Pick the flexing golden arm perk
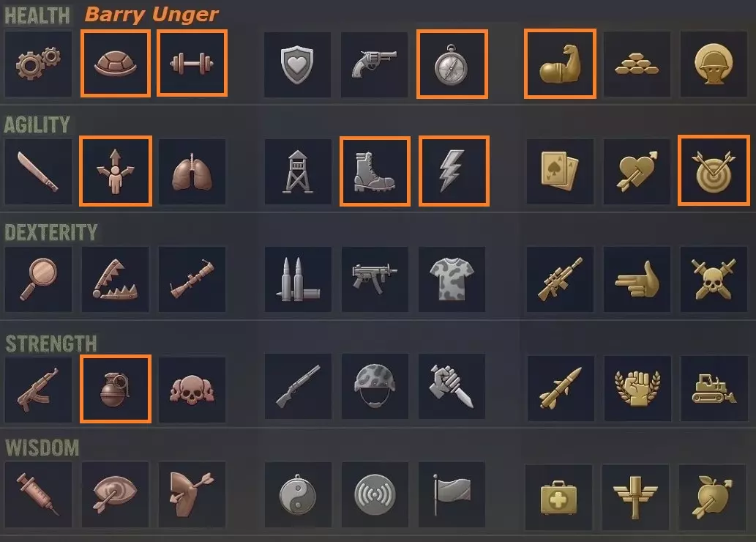This screenshot has width=756, height=542. [560, 64]
